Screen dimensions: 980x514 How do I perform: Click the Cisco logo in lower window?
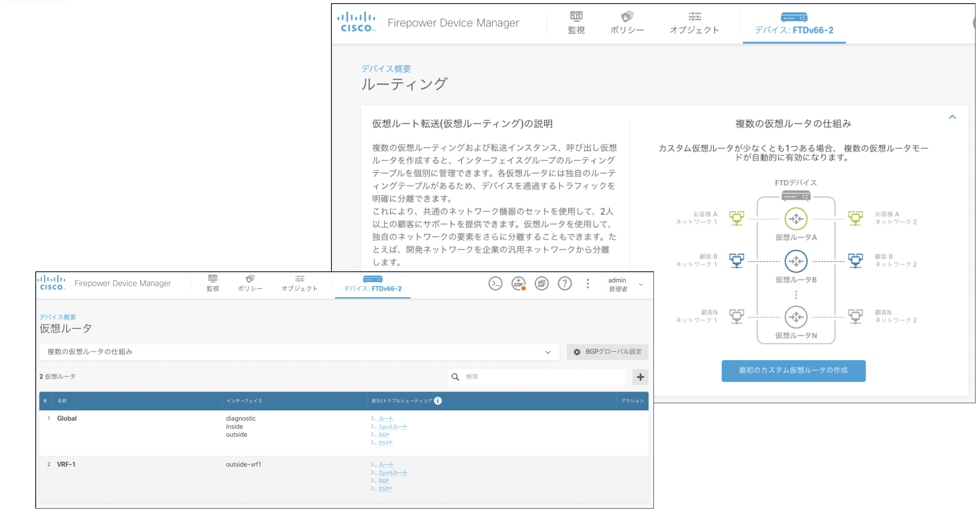pos(52,283)
